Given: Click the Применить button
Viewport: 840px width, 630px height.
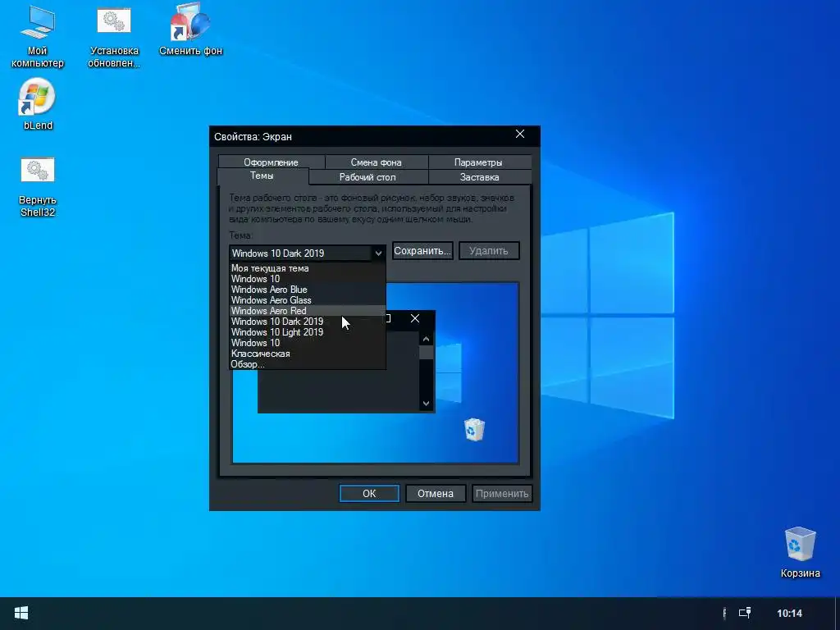Looking at the screenshot, I should (x=502, y=493).
